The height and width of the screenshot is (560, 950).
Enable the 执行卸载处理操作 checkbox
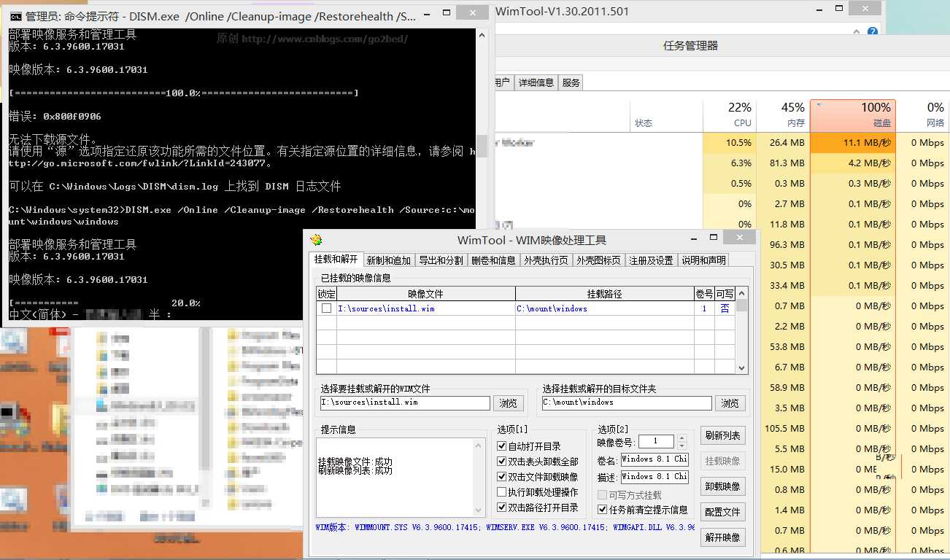pyautogui.click(x=502, y=492)
